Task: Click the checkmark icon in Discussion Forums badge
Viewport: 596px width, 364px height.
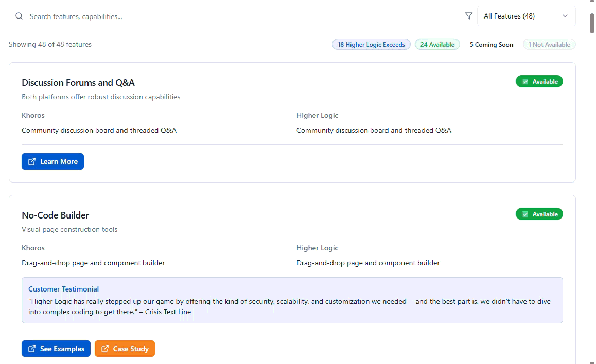Action: [525, 82]
